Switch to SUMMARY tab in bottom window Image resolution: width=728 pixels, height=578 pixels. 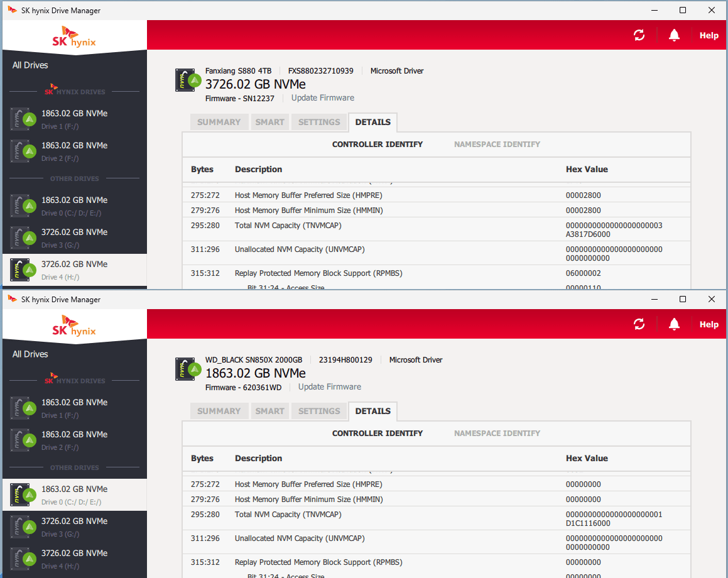pyautogui.click(x=219, y=411)
